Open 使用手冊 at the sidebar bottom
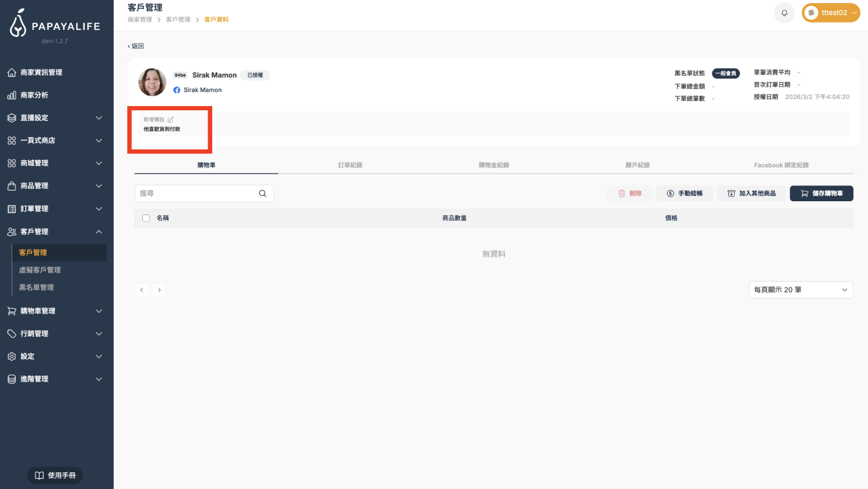Viewport: 868px width, 489px height. click(x=55, y=475)
